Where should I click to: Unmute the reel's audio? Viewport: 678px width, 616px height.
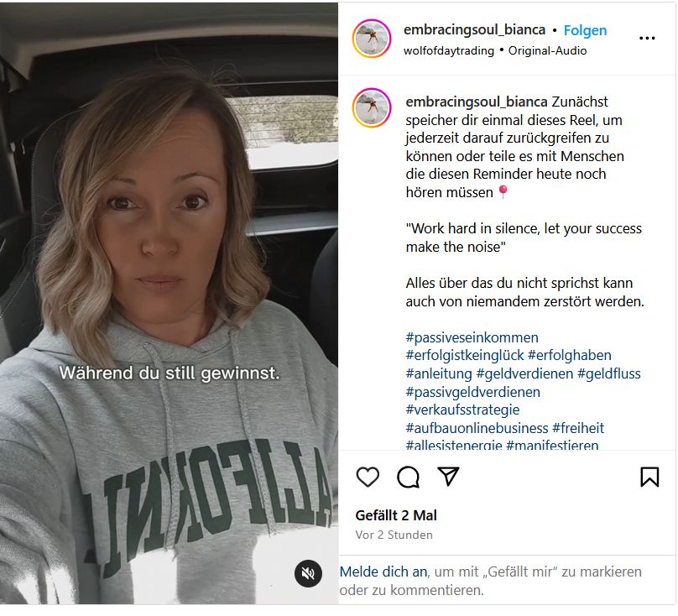308,573
